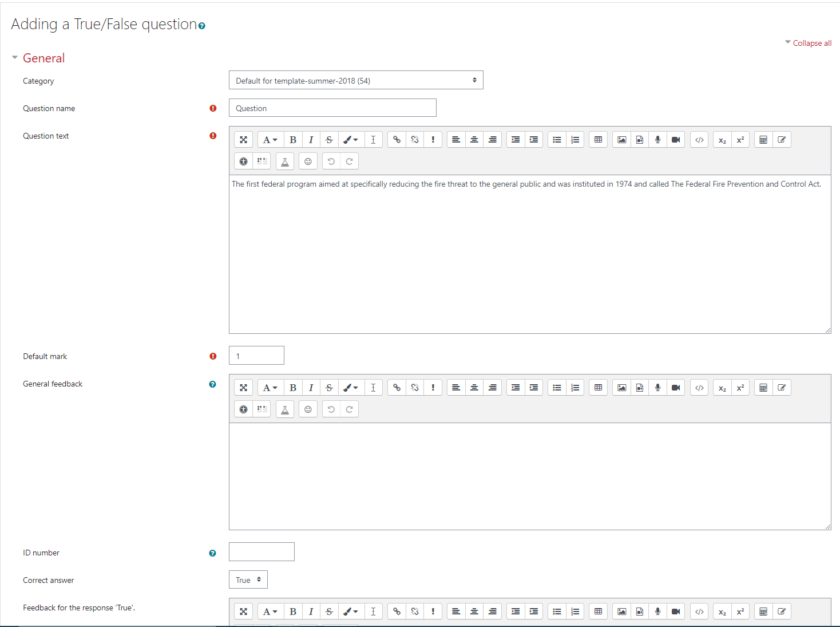
Task: Record video in Question text editor
Action: point(676,140)
